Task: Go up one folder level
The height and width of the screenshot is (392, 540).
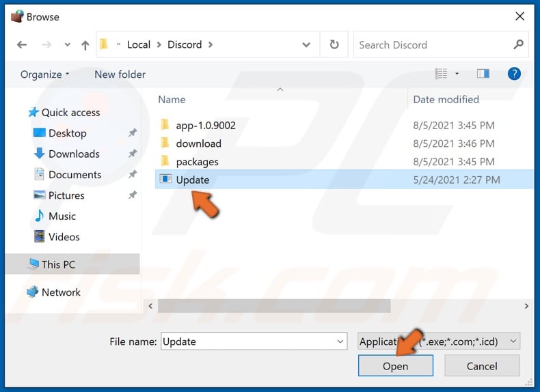Action: coord(85,45)
